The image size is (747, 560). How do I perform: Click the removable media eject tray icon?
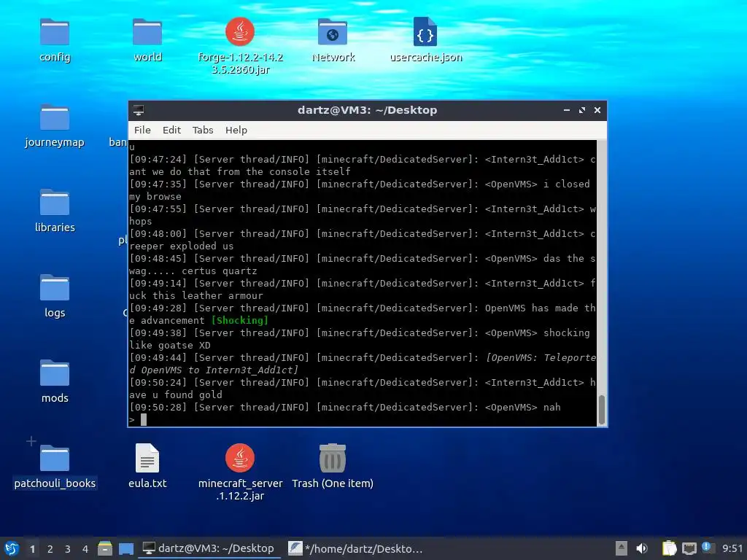[622, 548]
